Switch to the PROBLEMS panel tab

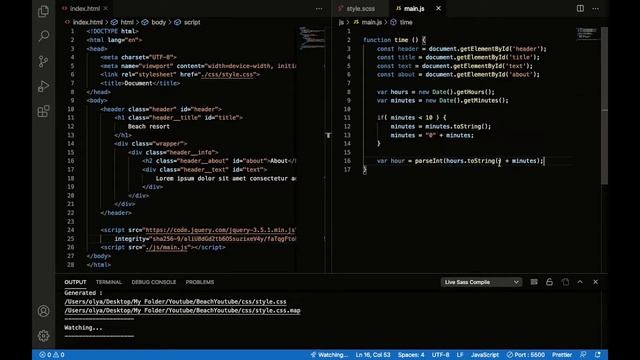point(200,282)
